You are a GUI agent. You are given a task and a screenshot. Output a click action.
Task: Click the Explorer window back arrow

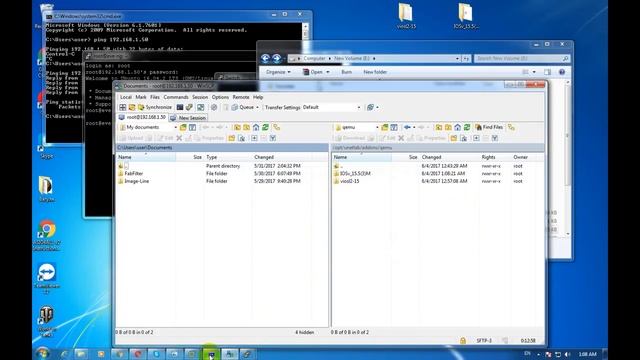click(265, 58)
